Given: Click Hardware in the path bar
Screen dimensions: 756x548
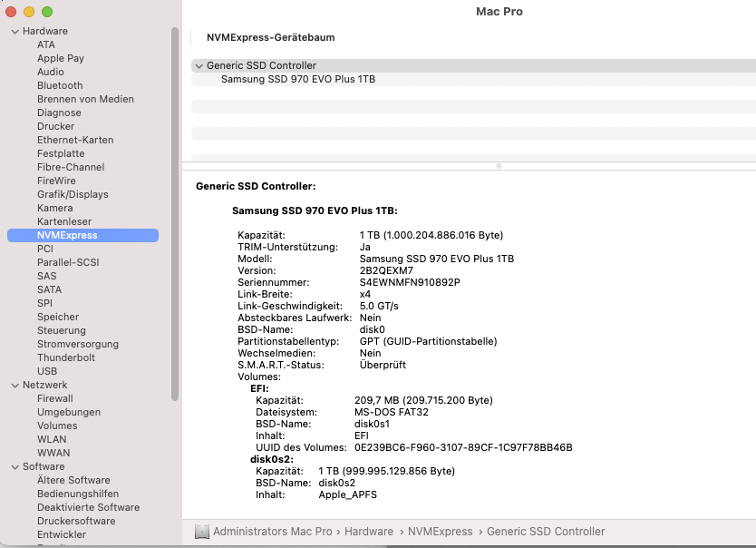Looking at the screenshot, I should coord(369,532).
